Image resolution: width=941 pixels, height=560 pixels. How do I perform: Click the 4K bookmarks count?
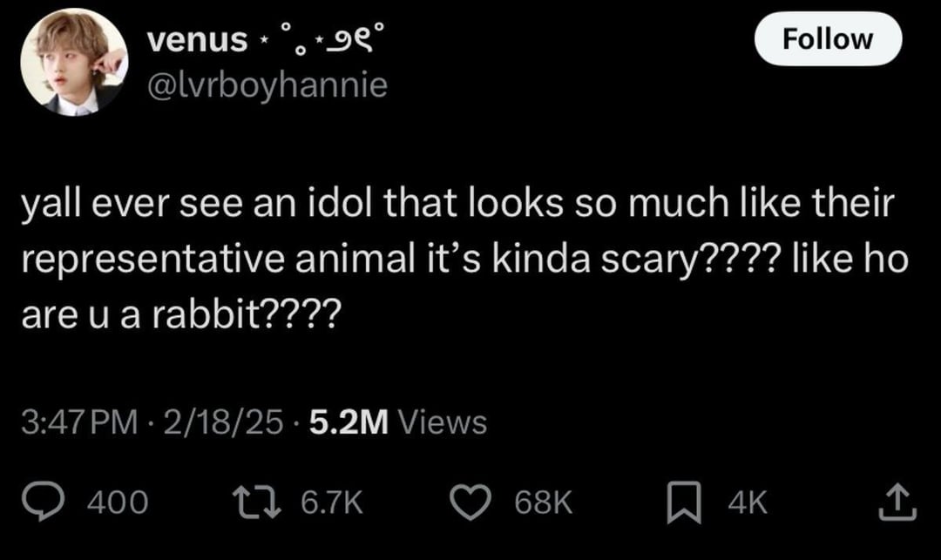(x=748, y=502)
